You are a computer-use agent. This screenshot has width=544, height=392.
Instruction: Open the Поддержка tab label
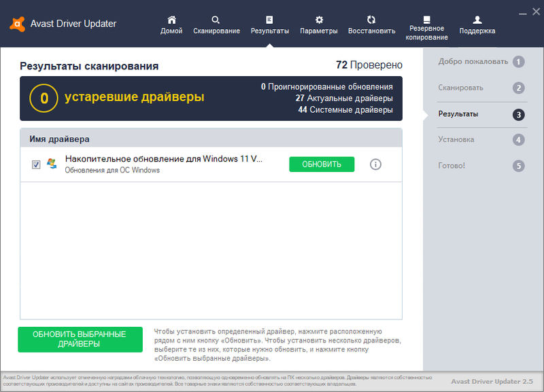click(x=477, y=31)
